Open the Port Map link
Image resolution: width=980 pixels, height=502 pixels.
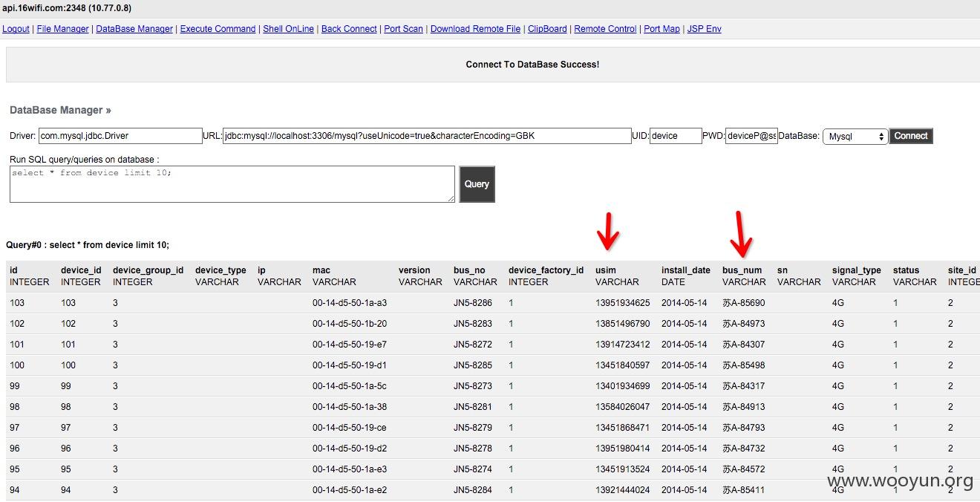tap(661, 29)
